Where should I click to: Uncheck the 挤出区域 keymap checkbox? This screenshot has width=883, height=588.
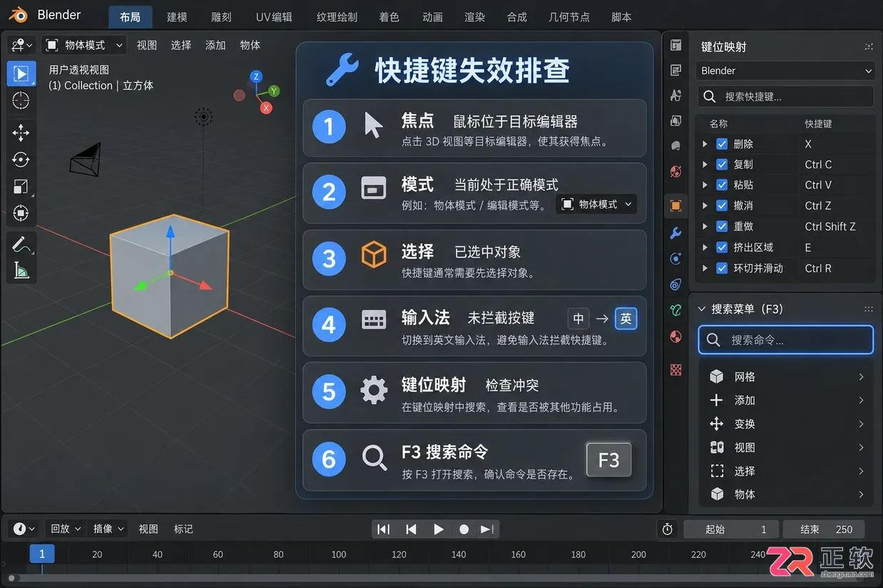point(722,248)
